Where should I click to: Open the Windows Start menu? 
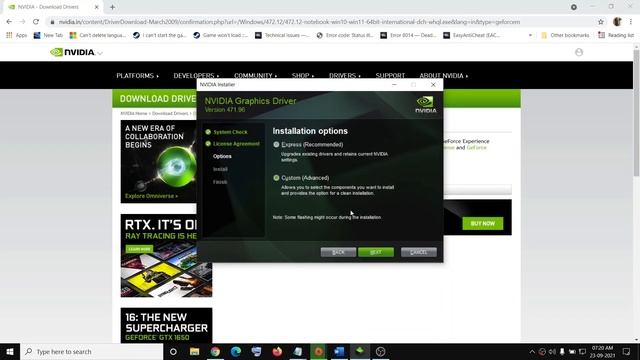coord(10,351)
